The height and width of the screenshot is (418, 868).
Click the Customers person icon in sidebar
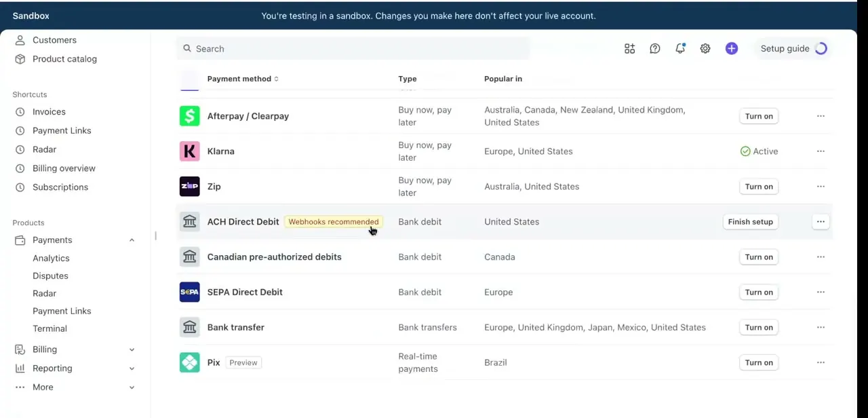coord(20,40)
